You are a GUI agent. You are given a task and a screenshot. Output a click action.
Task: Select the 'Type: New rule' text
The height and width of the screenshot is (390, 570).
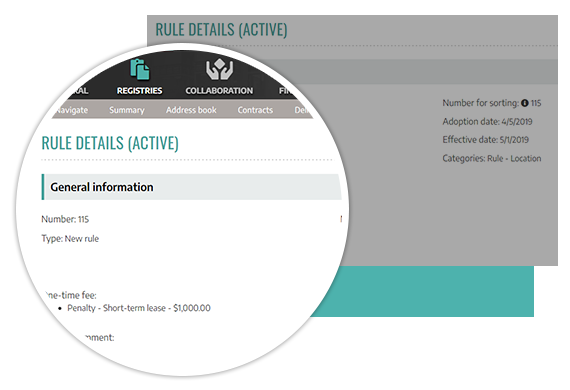pos(70,239)
